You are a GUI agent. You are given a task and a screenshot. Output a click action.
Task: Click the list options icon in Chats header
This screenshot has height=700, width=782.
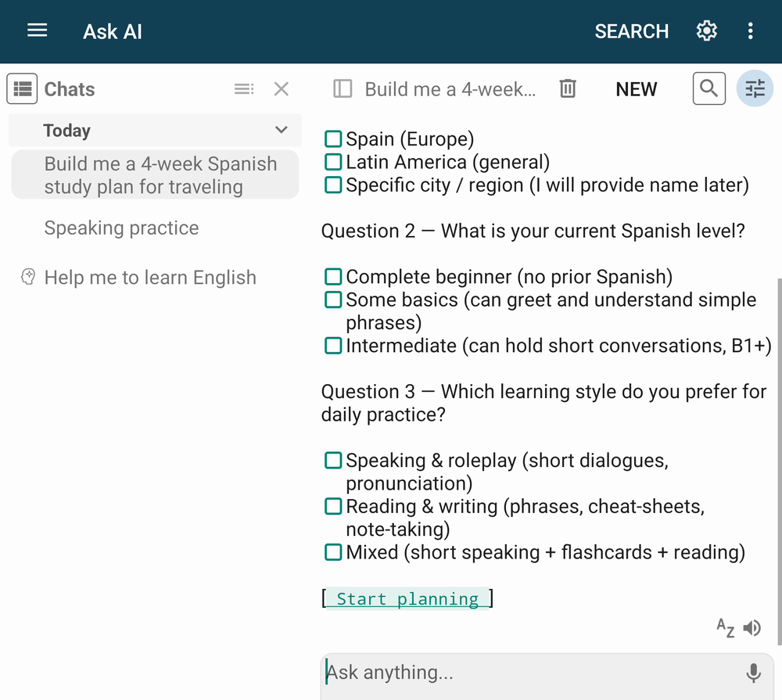244,89
